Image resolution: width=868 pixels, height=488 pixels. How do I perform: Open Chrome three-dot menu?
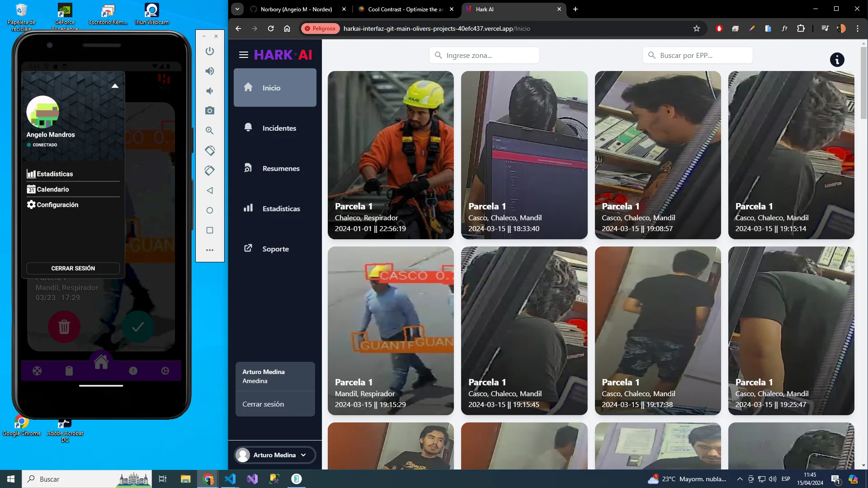(x=857, y=28)
